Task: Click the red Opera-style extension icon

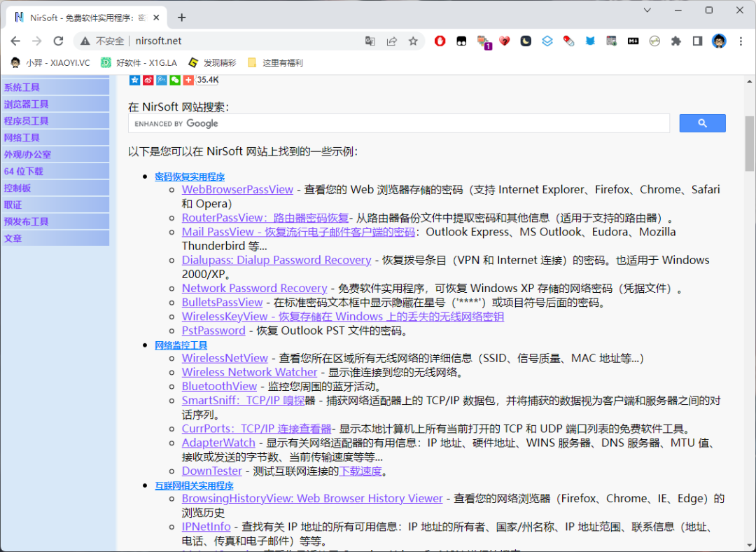Action: 440,41
